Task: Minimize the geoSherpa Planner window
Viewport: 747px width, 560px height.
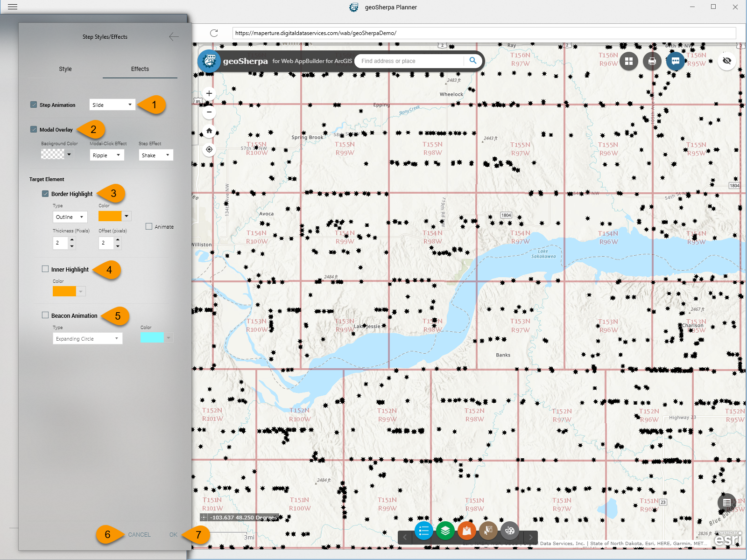Action: tap(692, 7)
